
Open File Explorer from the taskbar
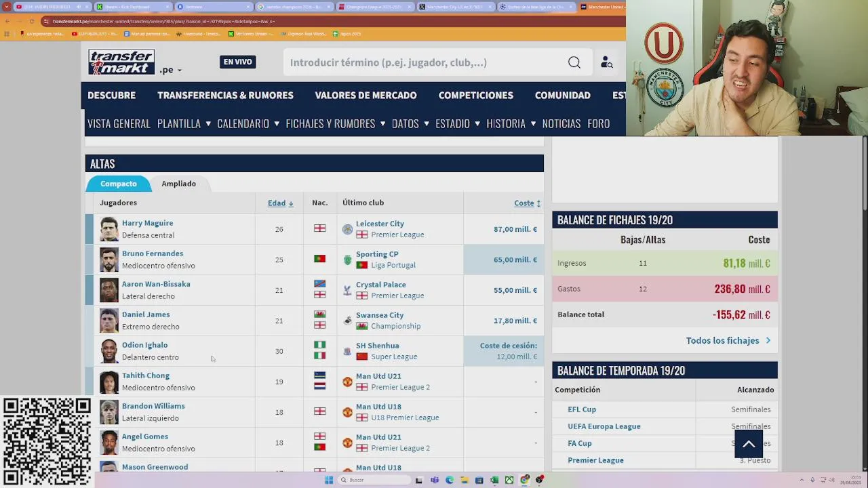(465, 480)
